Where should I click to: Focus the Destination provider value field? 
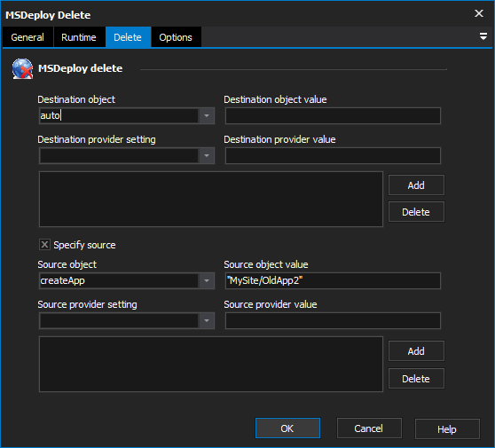click(333, 155)
